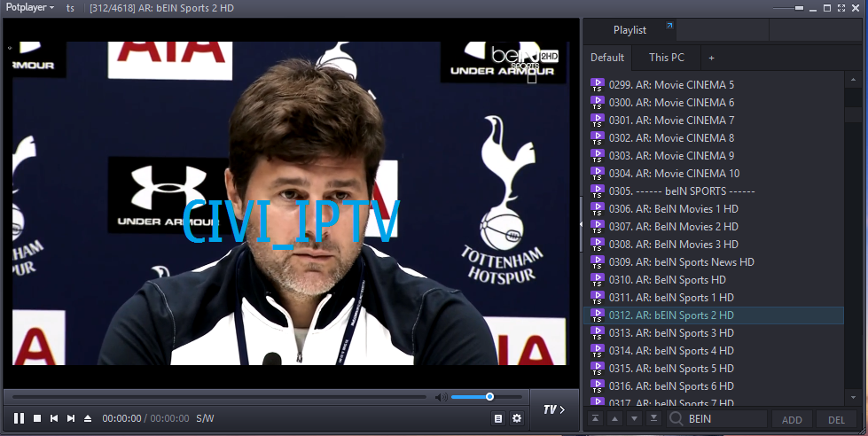Move selected item to top of playlist
The width and height of the screenshot is (868, 436).
pyautogui.click(x=595, y=419)
